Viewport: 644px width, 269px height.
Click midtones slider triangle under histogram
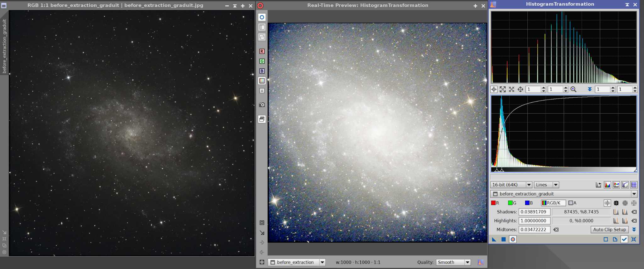coord(502,170)
